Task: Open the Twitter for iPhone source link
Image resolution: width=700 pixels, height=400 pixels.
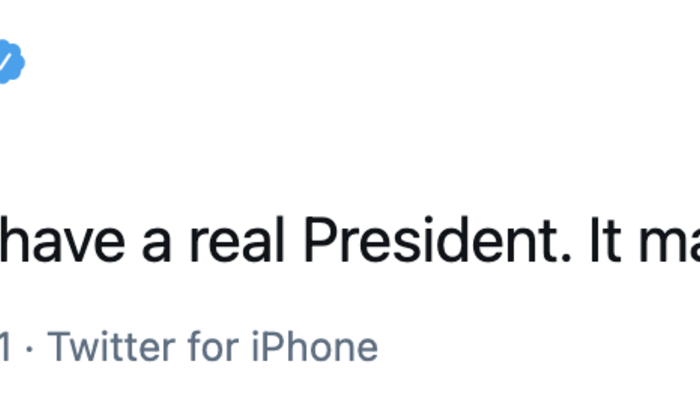Action: pos(213,347)
